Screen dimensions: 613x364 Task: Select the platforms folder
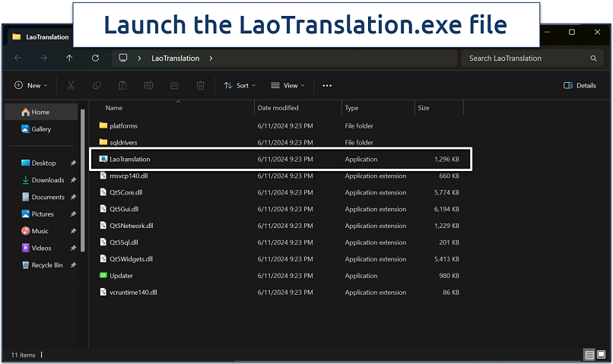tap(281, 125)
